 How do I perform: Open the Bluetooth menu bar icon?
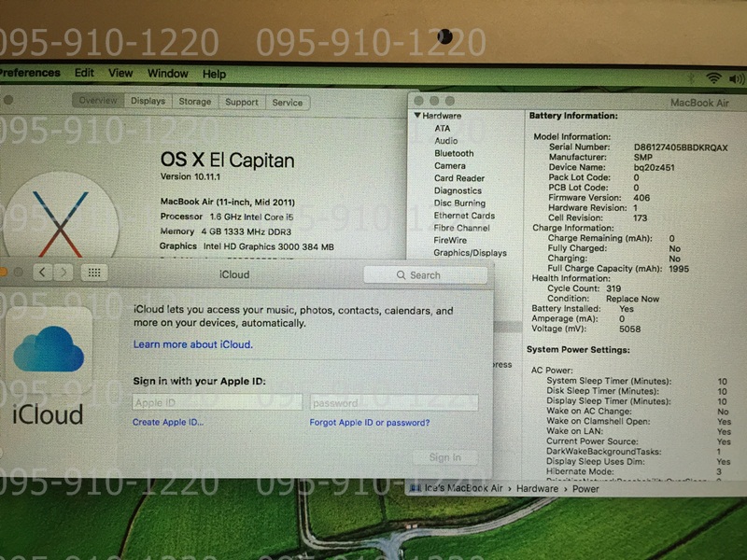pyautogui.click(x=691, y=78)
